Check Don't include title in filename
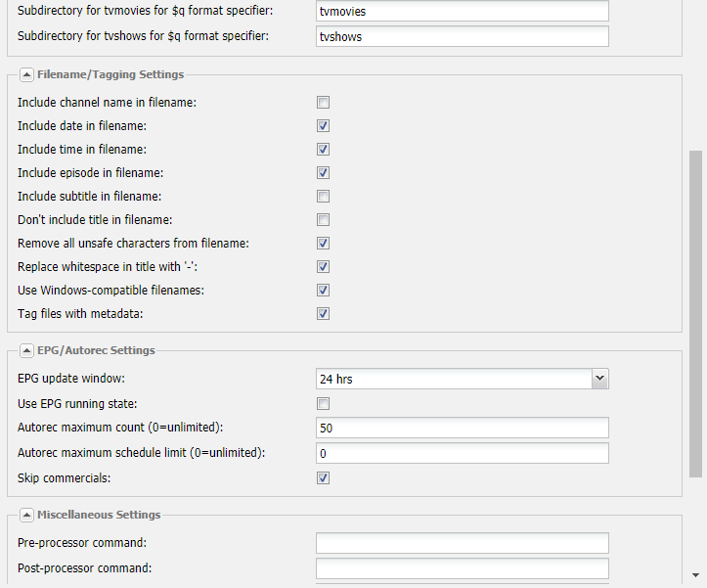The height and width of the screenshot is (588, 707). coord(323,220)
